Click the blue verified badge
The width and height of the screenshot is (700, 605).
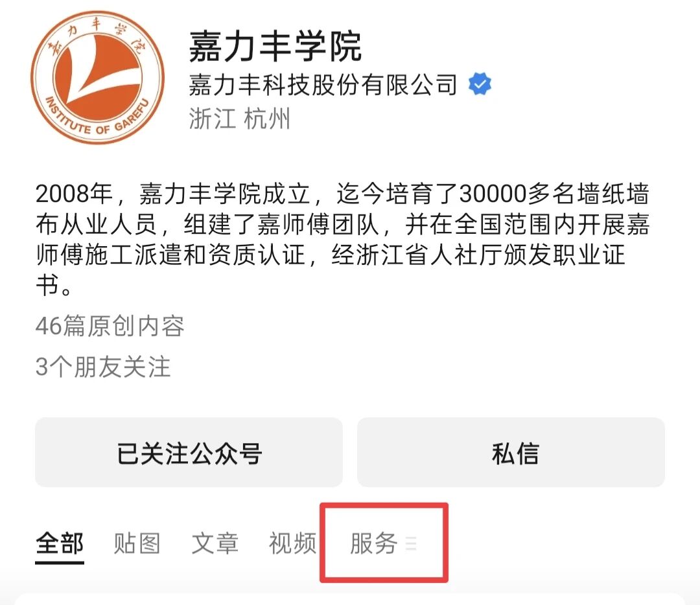coord(480,84)
